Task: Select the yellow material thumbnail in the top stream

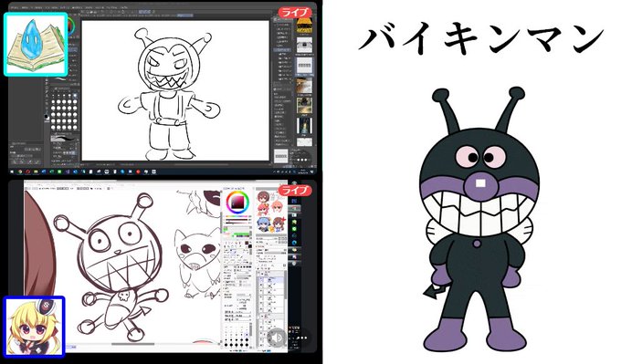Action: point(304,26)
